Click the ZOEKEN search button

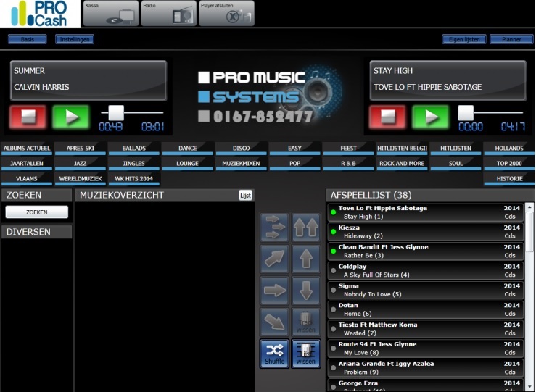coord(36,212)
